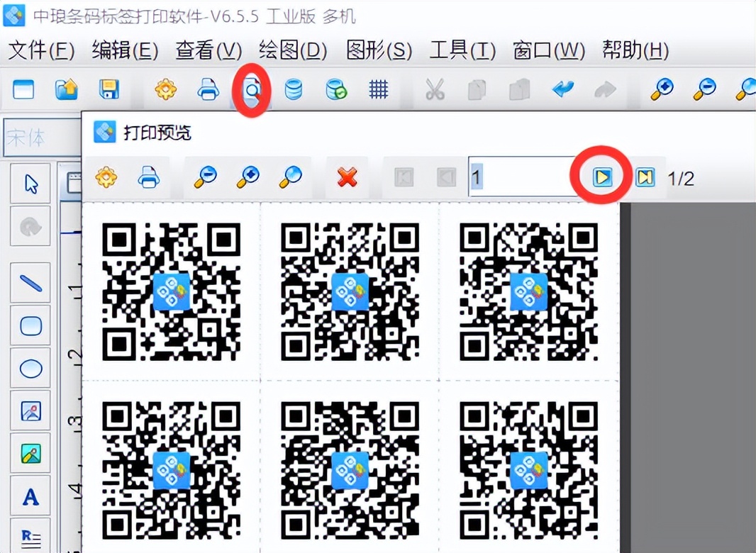Select the rounded rectangle tool
The image size is (756, 553).
click(x=31, y=326)
